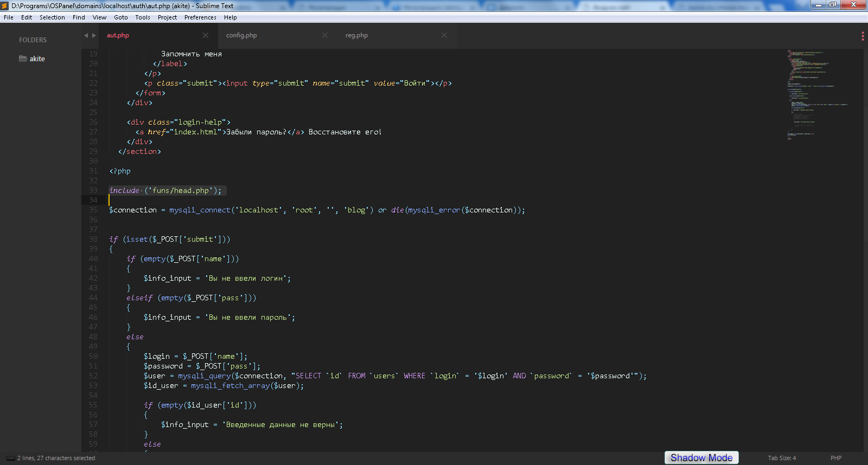This screenshot has height=465, width=868.
Task: Click the left tab navigation arrow
Action: (86, 35)
